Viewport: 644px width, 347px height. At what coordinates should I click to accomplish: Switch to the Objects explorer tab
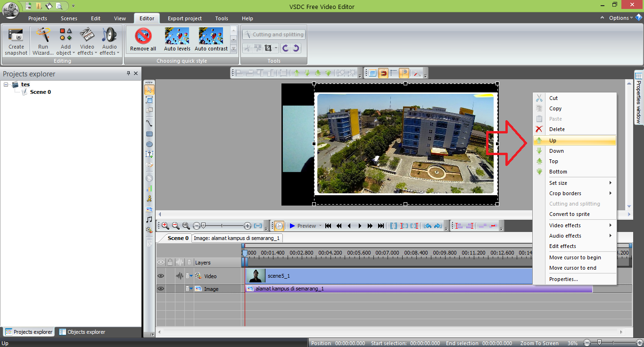point(82,332)
